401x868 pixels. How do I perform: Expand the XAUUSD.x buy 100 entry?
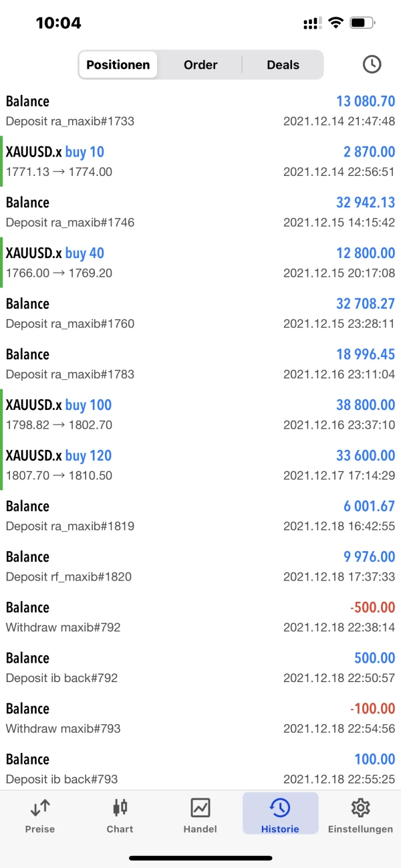200,414
